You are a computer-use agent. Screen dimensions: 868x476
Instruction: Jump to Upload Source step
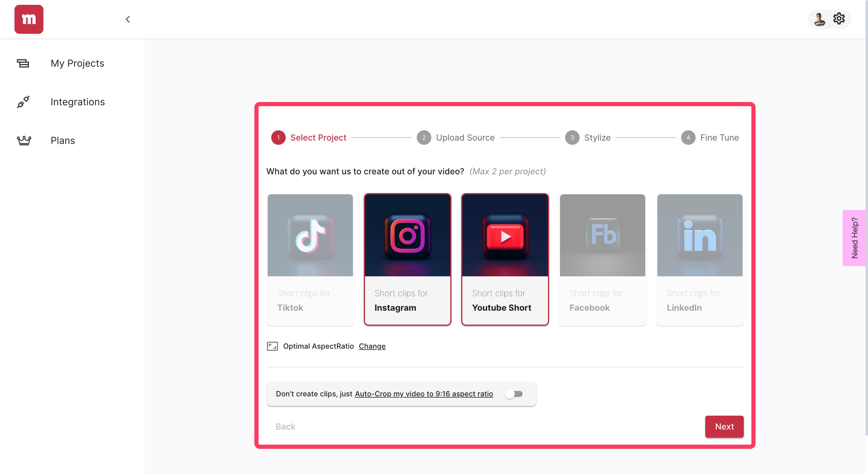pos(465,138)
